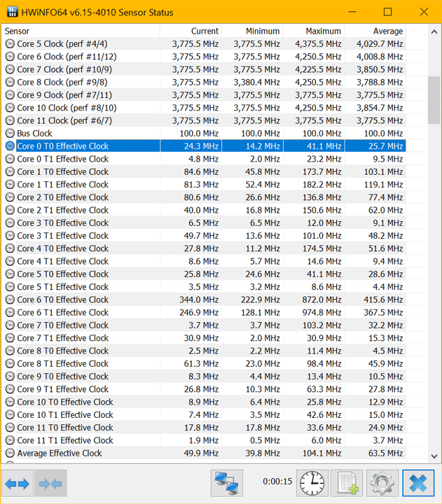
Task: Select the Core 10 T0 Effective Clock row
Action: tap(204, 402)
